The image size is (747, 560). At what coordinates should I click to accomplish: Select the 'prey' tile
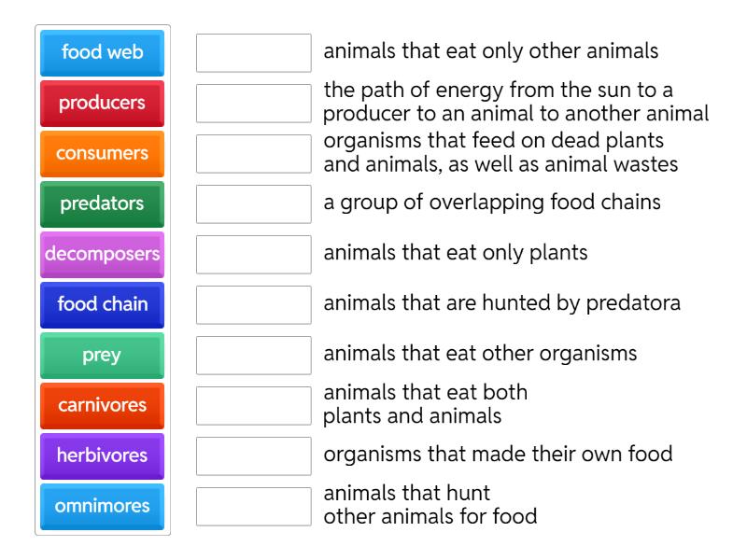tap(101, 356)
